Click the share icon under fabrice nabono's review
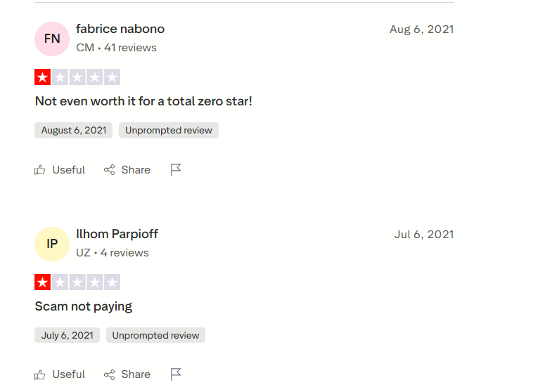The width and height of the screenshot is (538, 392). (x=109, y=170)
